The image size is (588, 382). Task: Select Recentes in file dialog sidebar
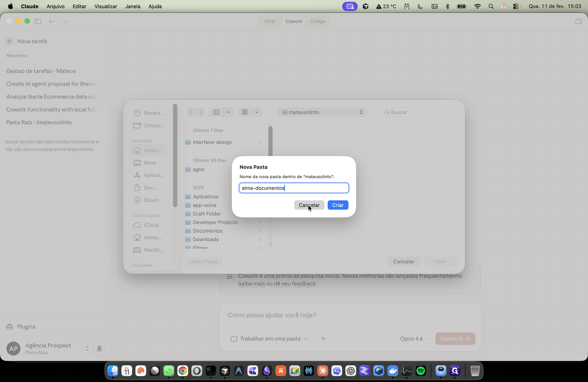149,113
